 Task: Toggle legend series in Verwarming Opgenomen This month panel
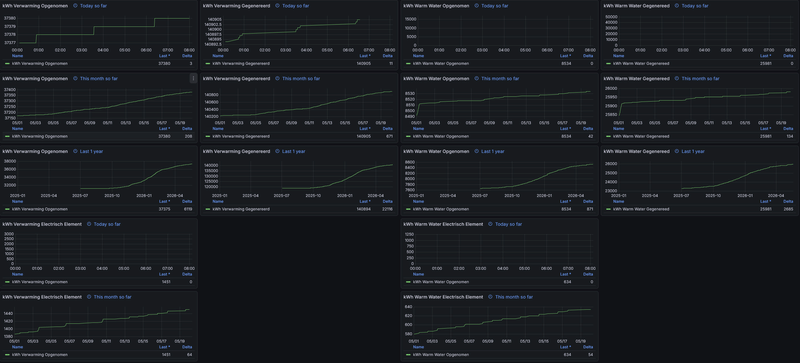pyautogui.click(x=40, y=136)
